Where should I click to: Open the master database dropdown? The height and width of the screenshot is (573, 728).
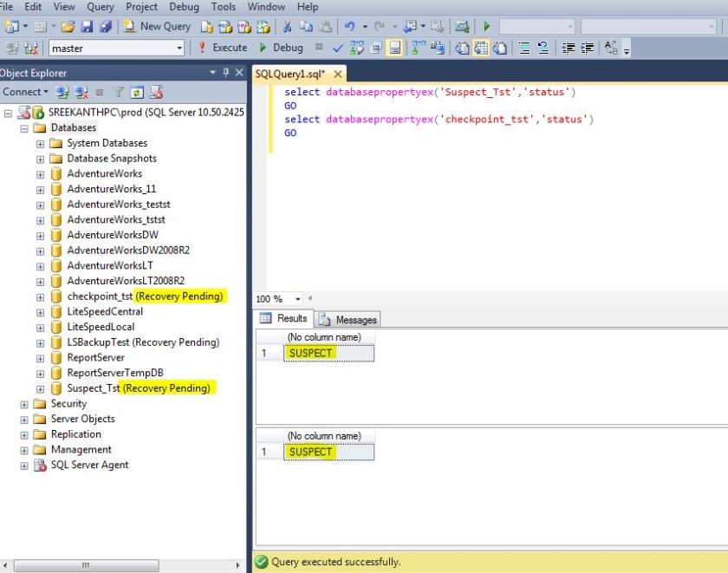(x=179, y=49)
